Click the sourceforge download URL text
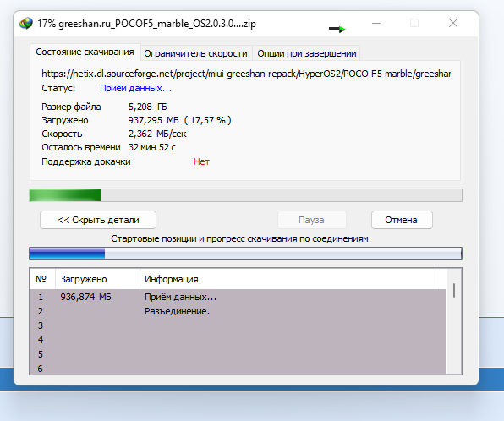The height and width of the screenshot is (421, 504). click(x=246, y=74)
